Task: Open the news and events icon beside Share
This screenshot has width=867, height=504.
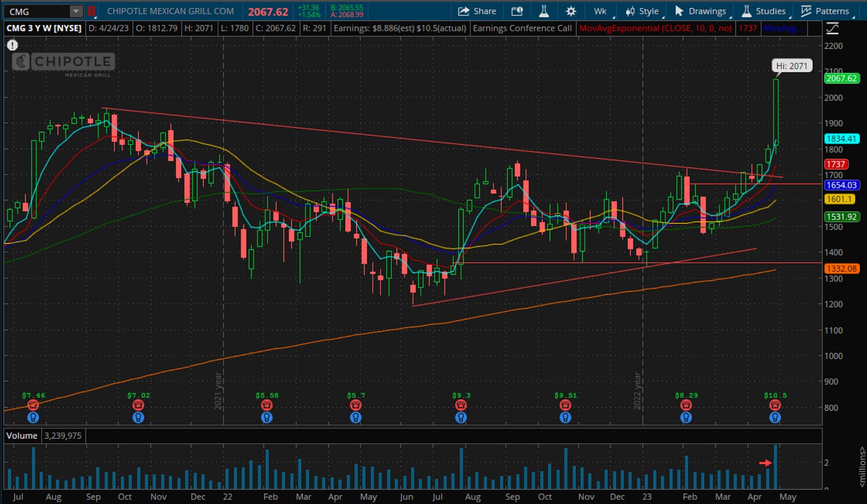Action: pyautogui.click(x=517, y=11)
